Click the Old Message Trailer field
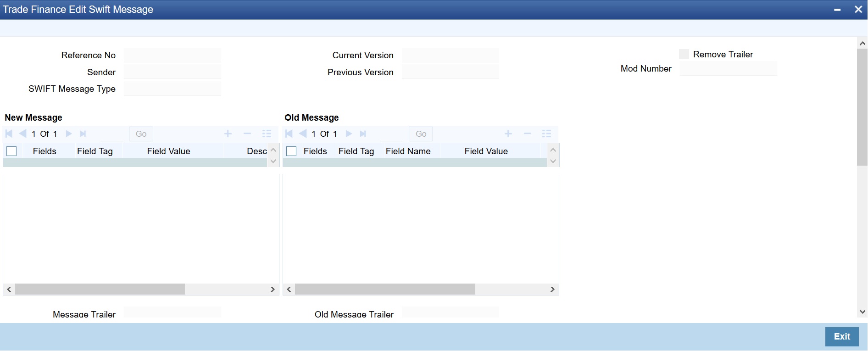Image resolution: width=868 pixels, height=351 pixels. (x=451, y=312)
